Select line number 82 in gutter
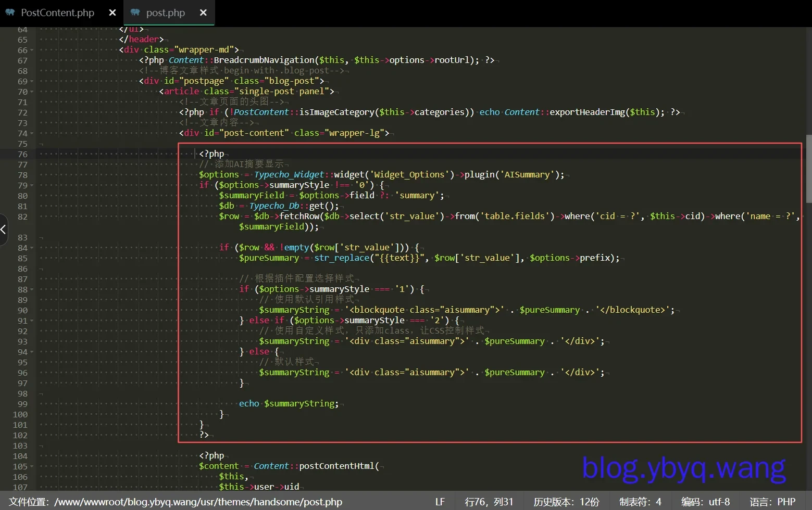 22,216
